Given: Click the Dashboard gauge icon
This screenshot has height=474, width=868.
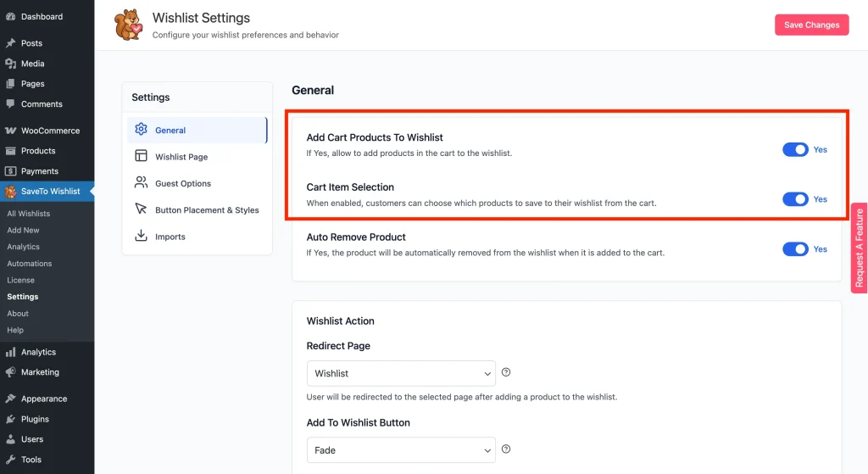Looking at the screenshot, I should (x=10, y=17).
